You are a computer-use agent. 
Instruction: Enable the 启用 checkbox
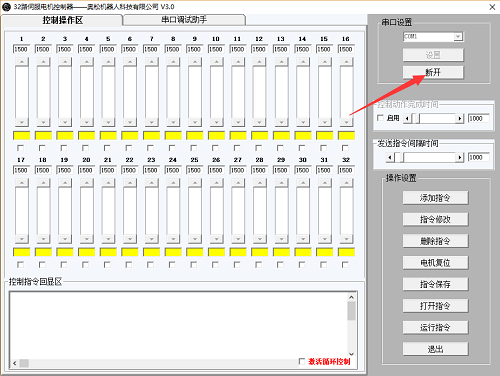click(x=380, y=118)
